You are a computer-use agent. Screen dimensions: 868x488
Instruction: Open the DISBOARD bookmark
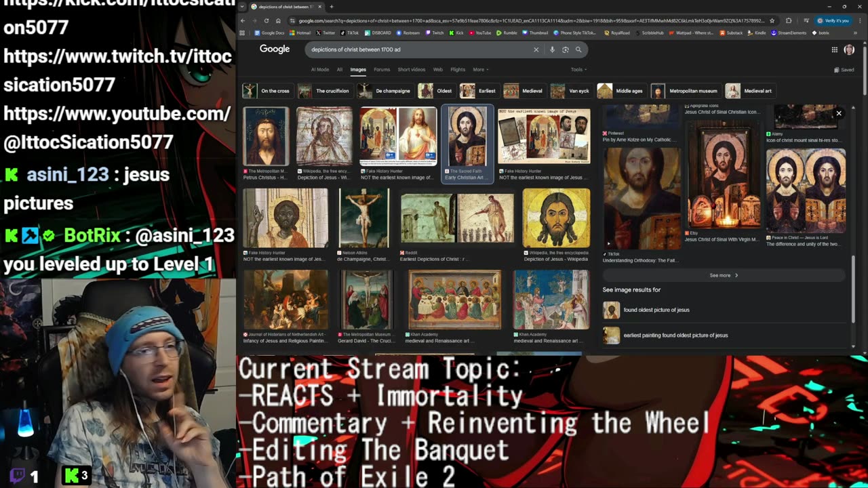[x=378, y=33]
